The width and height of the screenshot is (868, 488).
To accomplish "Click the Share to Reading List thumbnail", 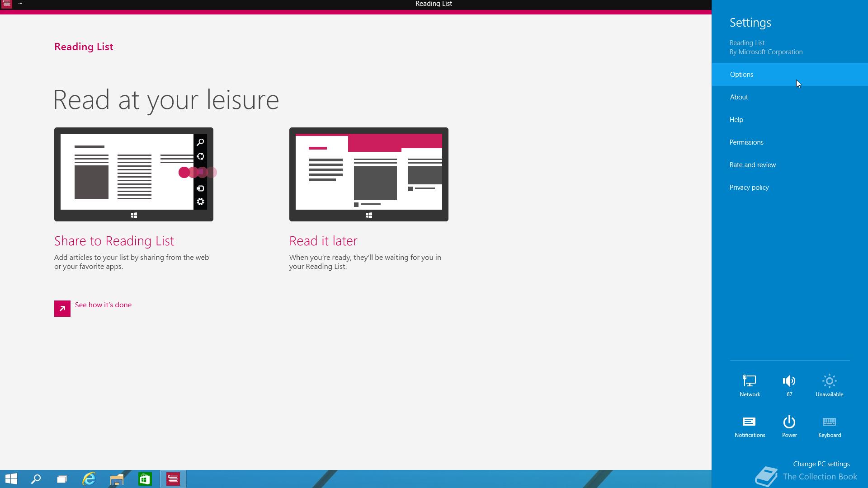I will 134,174.
